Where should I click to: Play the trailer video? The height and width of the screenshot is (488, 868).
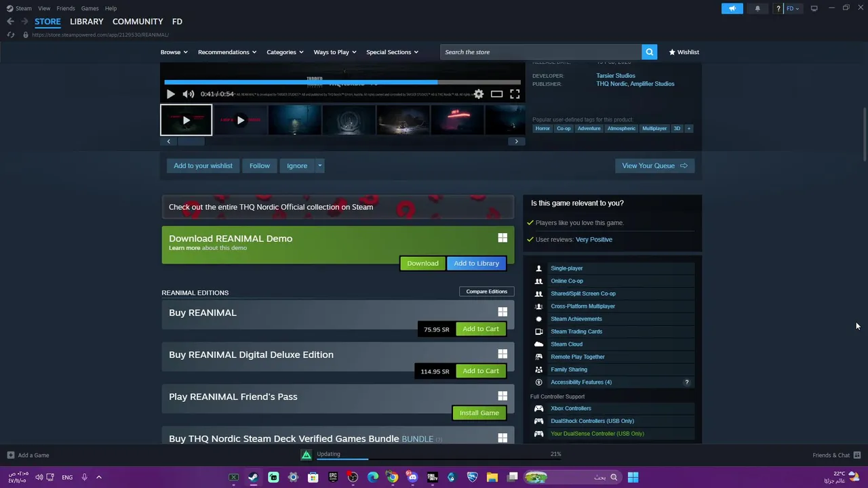171,94
